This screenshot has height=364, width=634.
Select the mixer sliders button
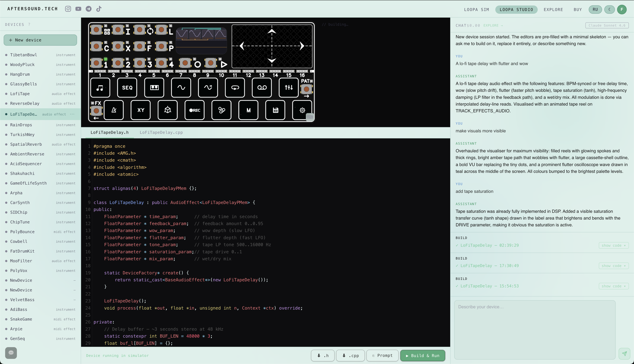289,87
